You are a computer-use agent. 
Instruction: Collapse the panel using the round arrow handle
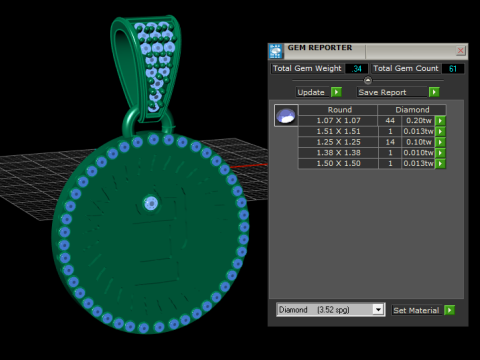coord(368,80)
